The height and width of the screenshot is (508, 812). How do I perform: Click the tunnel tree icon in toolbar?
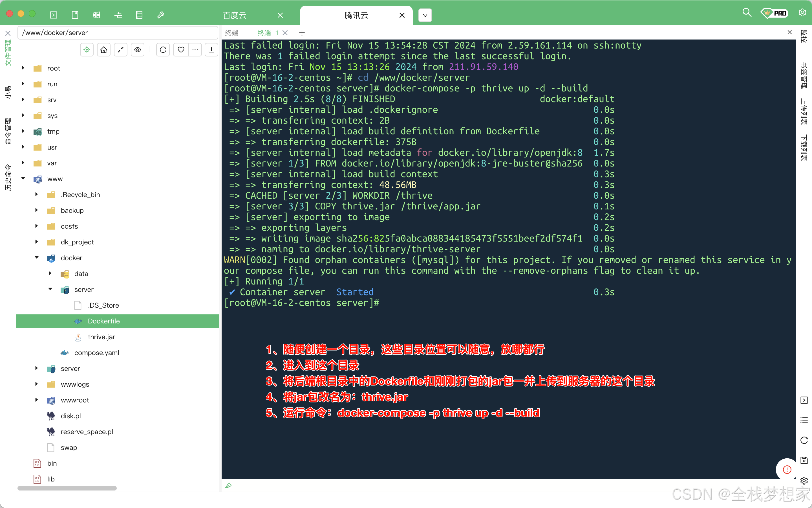[118, 15]
